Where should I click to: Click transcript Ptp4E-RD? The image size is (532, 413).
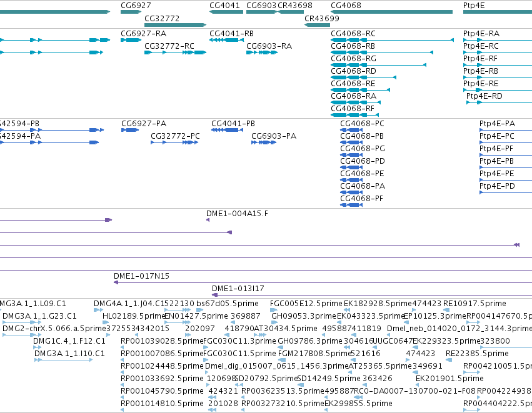click(x=499, y=102)
